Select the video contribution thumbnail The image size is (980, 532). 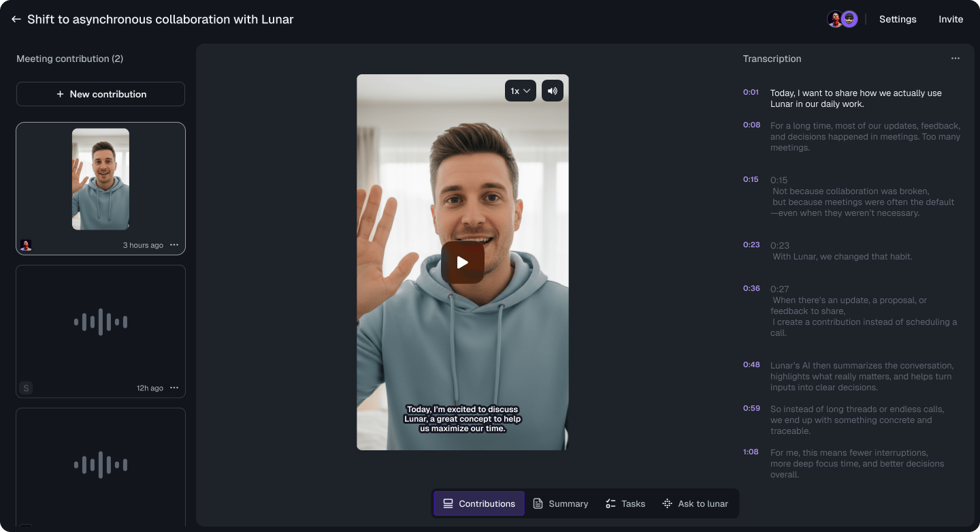coord(101,179)
